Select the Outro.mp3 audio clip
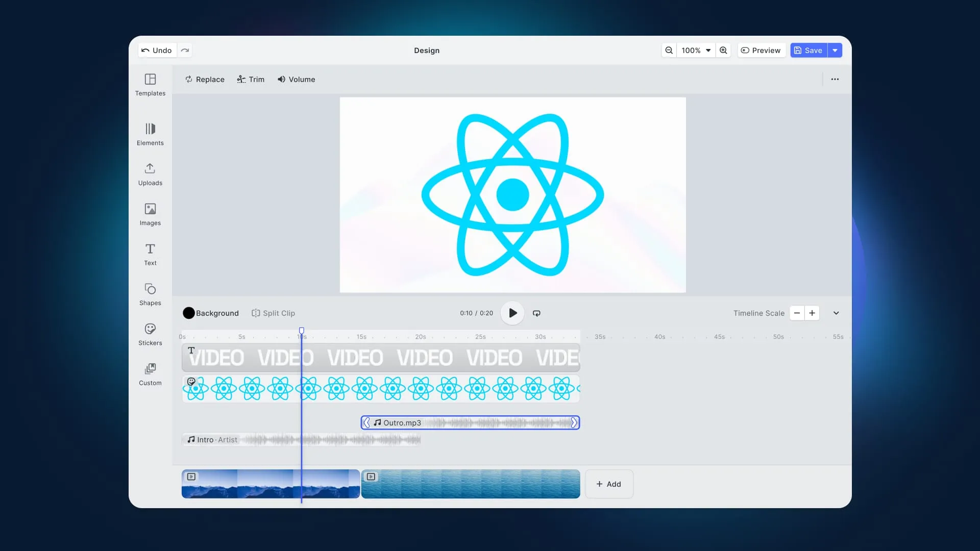Image resolution: width=980 pixels, height=551 pixels. click(470, 422)
